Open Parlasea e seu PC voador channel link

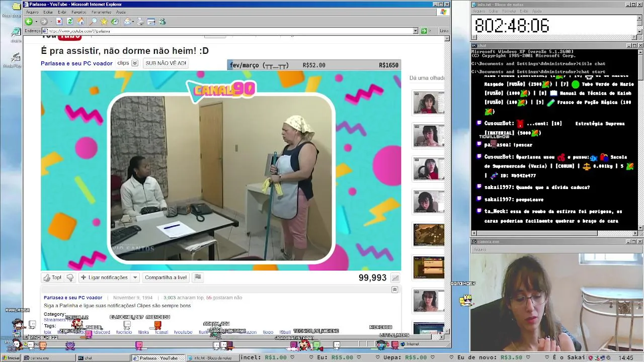pyautogui.click(x=76, y=63)
